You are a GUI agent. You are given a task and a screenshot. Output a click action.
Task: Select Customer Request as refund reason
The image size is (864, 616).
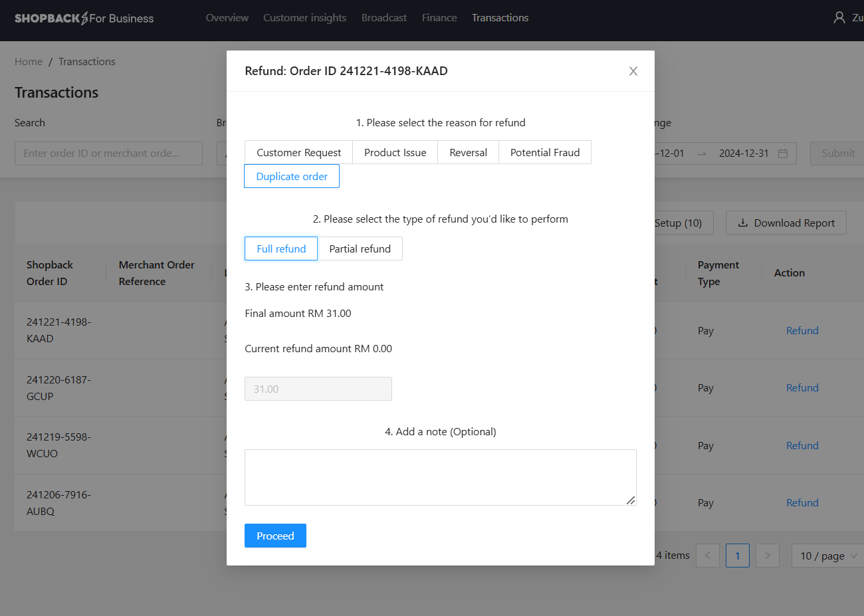coord(298,152)
